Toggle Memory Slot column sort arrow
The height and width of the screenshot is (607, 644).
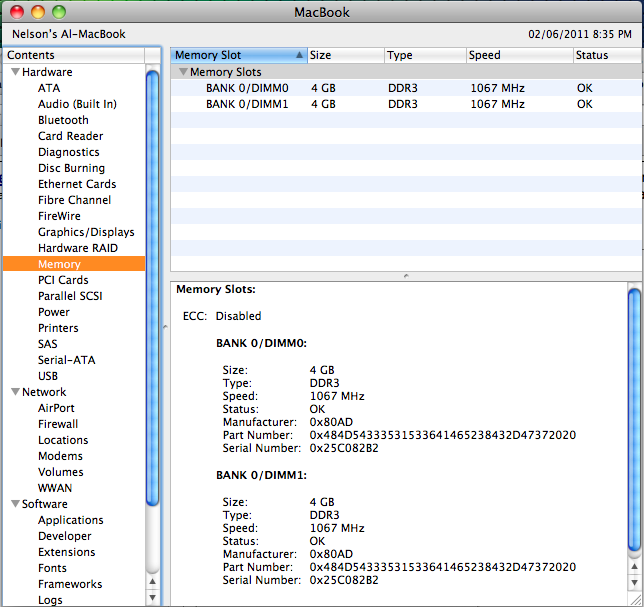[299, 55]
